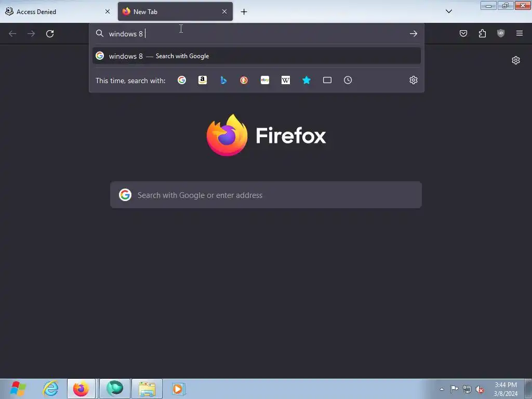The height and width of the screenshot is (399, 532).
Task: Open a new tab with plus button
Action: 244,12
